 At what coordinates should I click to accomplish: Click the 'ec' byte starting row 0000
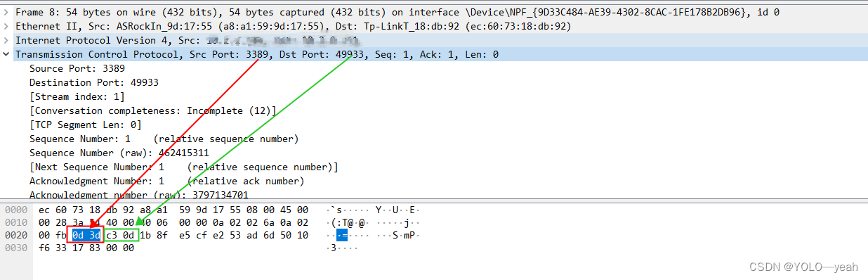tap(44, 210)
